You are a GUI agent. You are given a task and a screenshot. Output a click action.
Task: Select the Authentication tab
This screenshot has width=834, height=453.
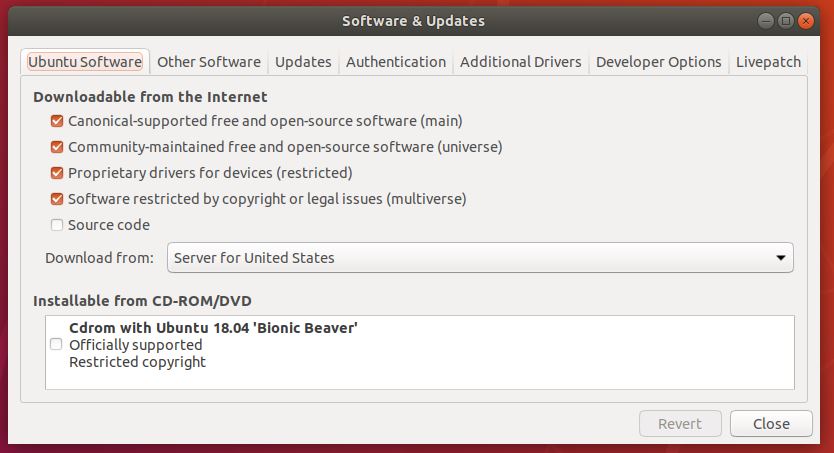(x=396, y=62)
